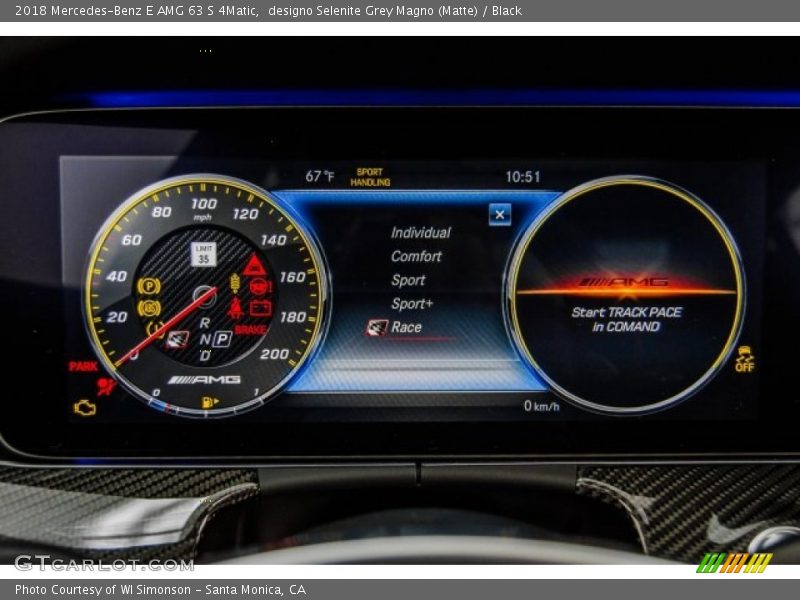Tap the highlighted P gear indicator

click(x=222, y=339)
